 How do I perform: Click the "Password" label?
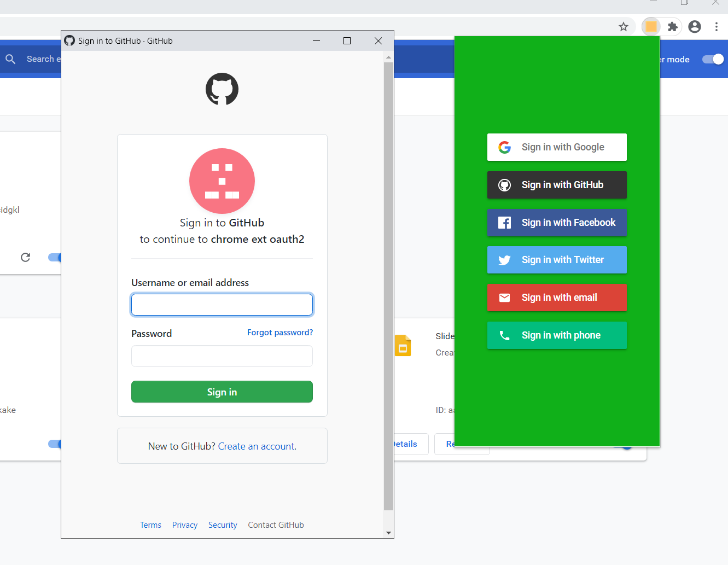click(152, 334)
